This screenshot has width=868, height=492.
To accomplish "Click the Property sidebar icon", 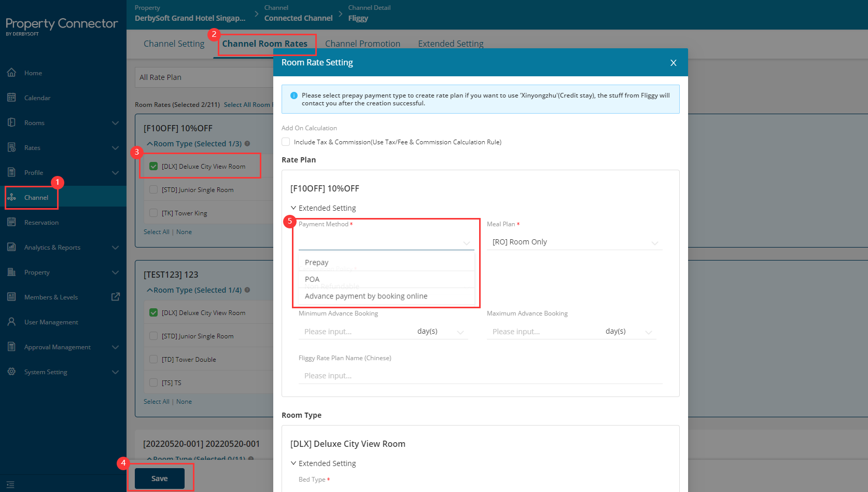I will [x=11, y=272].
